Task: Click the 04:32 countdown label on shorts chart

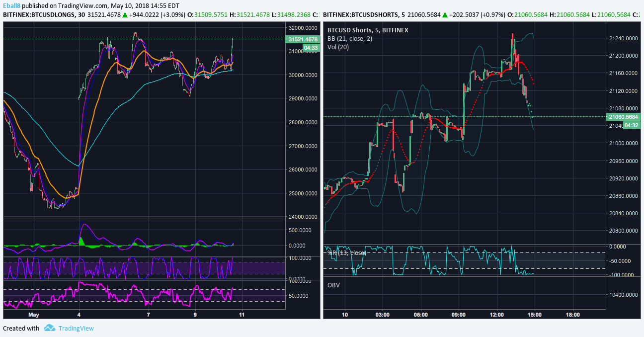Action: [631, 125]
